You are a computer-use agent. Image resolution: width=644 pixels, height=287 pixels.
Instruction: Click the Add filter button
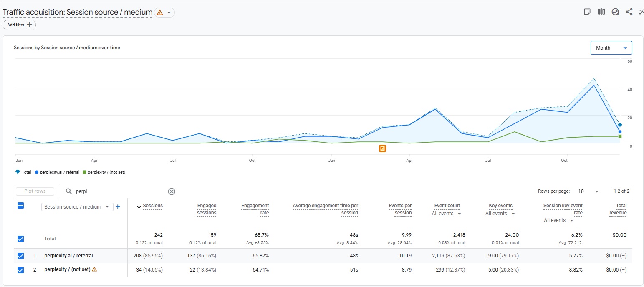19,25
